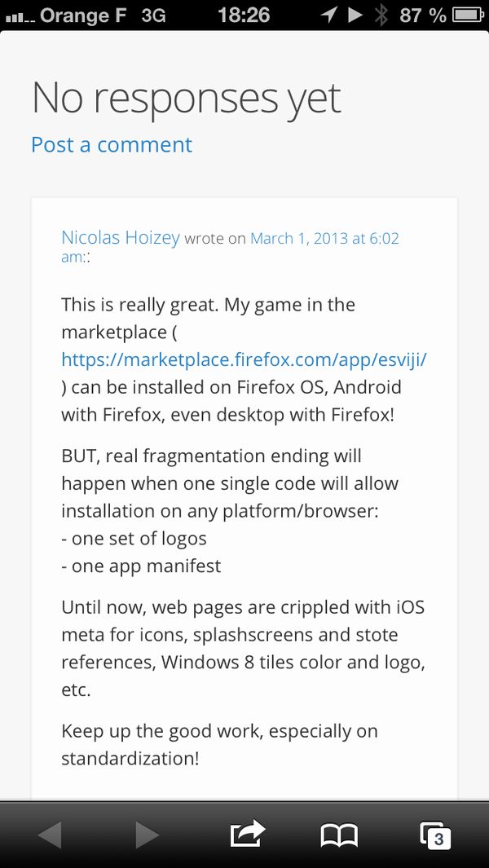489x868 pixels.
Task: Tap the Bluetooth status icon
Action: click(381, 15)
